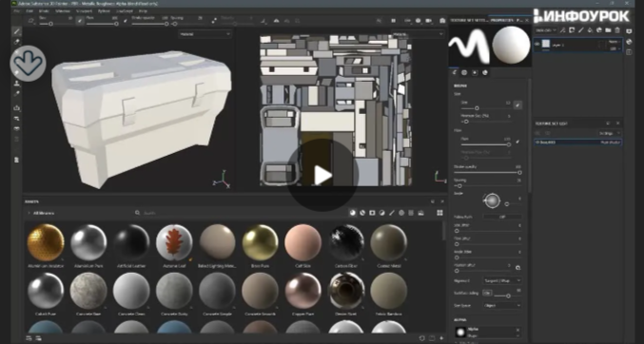Select the Material picker eyedropper tool
The width and height of the screenshot is (644, 344).
tap(17, 94)
